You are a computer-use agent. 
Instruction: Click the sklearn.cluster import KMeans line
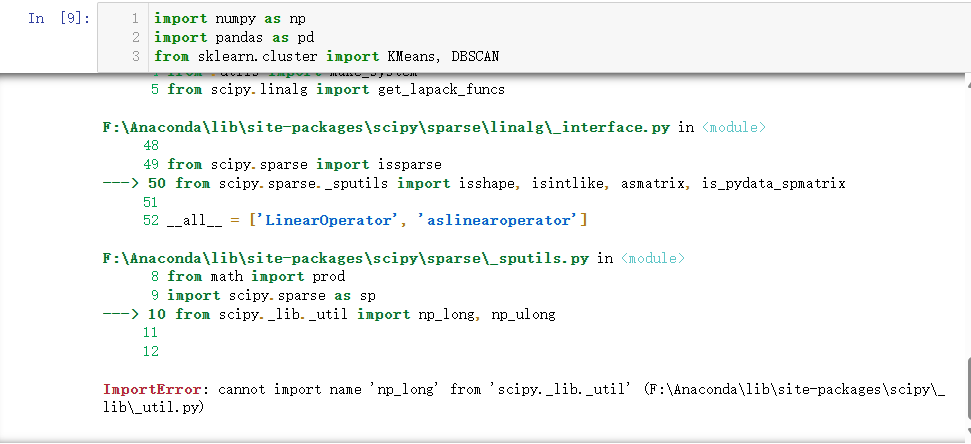326,56
